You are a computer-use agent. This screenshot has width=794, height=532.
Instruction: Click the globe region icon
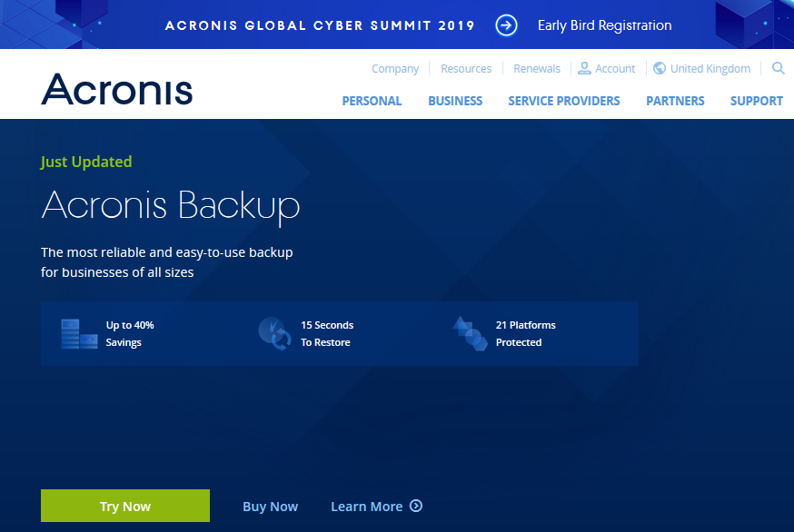pos(660,68)
